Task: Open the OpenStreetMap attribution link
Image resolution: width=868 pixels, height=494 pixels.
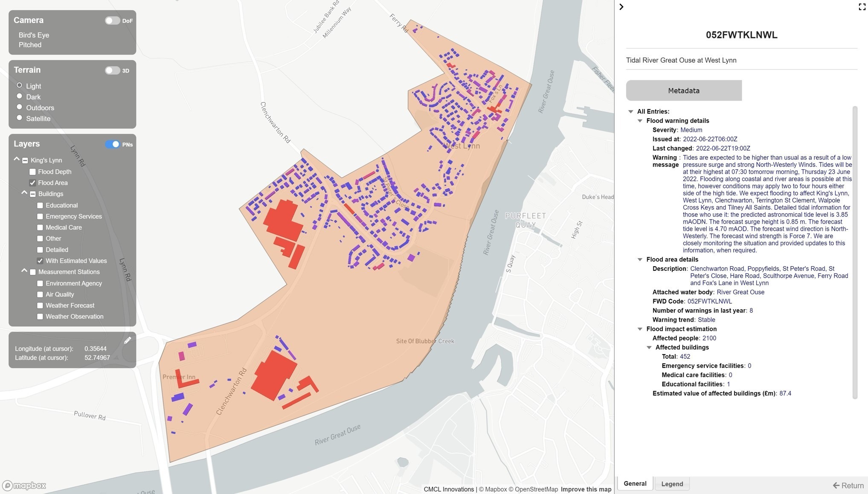Action: [533, 490]
